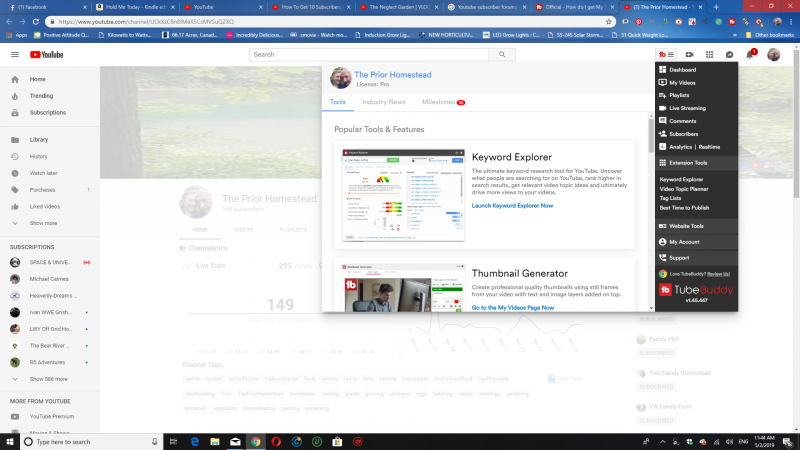
Task: Expand Show 588 more subscriptions
Action: pyautogui.click(x=49, y=379)
